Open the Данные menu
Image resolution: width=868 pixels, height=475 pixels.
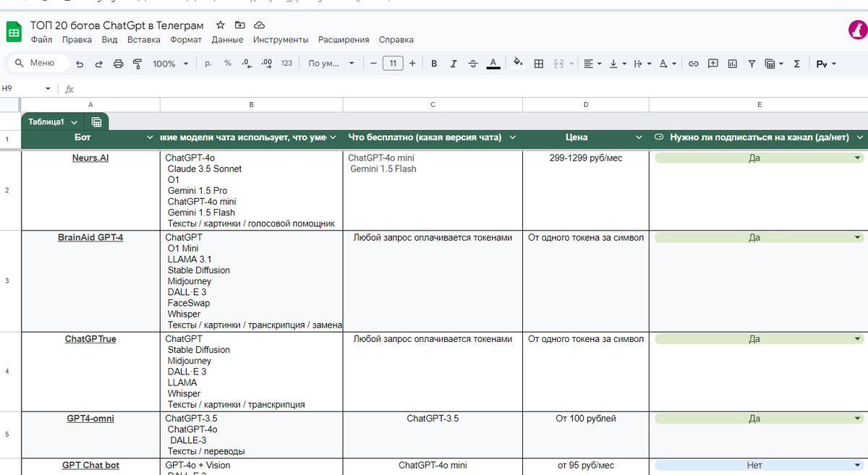click(x=228, y=40)
